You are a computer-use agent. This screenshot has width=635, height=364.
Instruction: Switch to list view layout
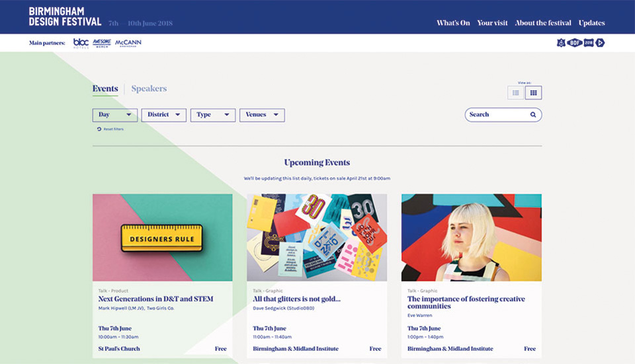[516, 93]
